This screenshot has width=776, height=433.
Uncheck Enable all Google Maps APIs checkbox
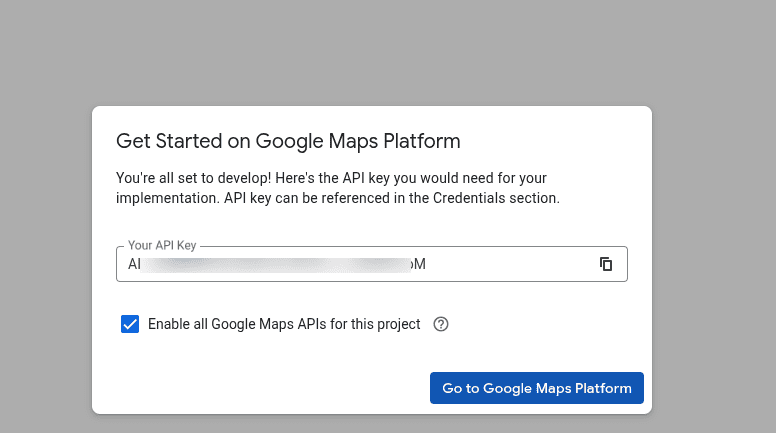(130, 324)
